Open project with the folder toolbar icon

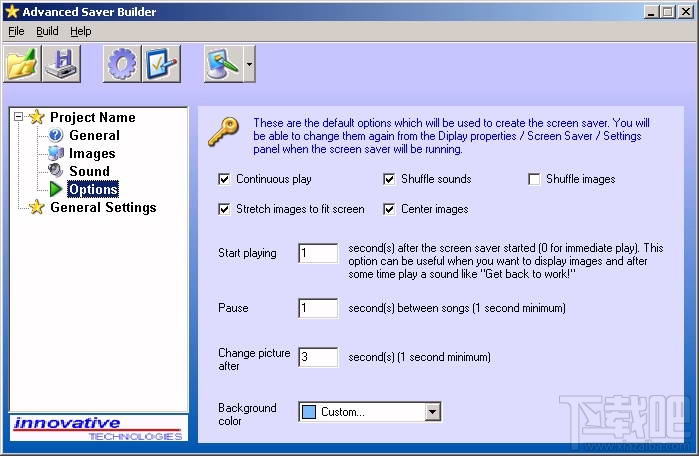coord(22,64)
